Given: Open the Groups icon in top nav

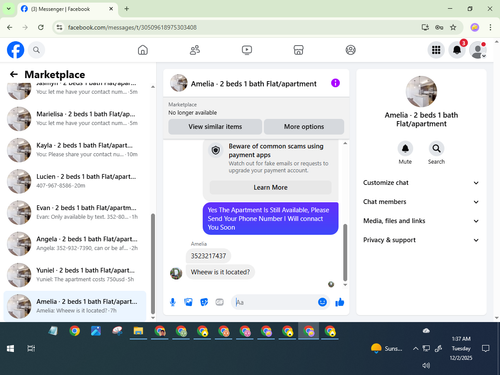Looking at the screenshot, I should pos(350,50).
